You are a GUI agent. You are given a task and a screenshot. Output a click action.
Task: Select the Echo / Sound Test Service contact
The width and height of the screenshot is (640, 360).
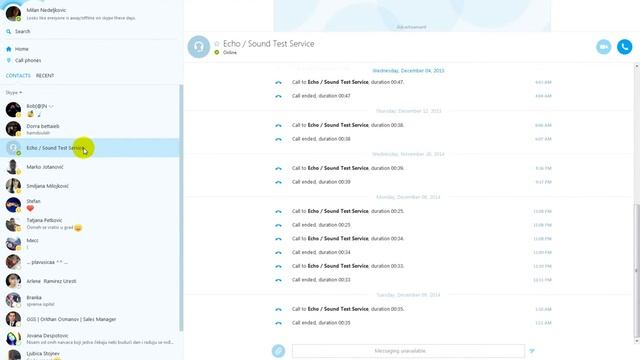[89, 148]
